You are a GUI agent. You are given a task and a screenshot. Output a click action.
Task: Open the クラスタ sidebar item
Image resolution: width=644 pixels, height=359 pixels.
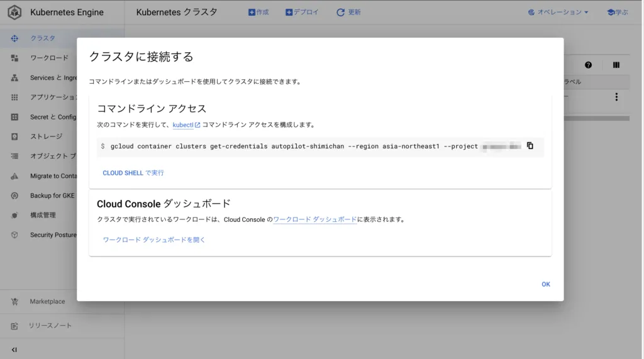coord(42,38)
